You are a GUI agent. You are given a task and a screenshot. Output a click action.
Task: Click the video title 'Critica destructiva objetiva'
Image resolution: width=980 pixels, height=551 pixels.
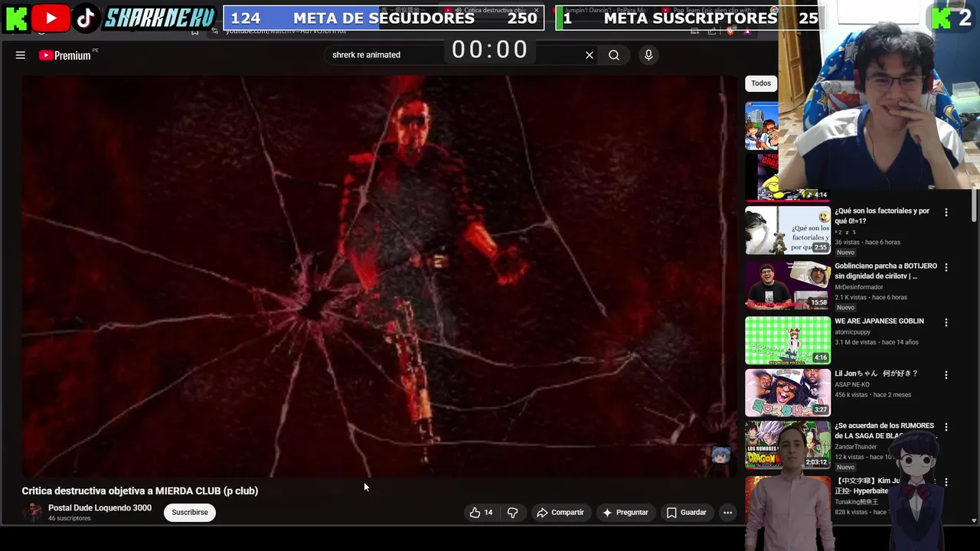140,491
